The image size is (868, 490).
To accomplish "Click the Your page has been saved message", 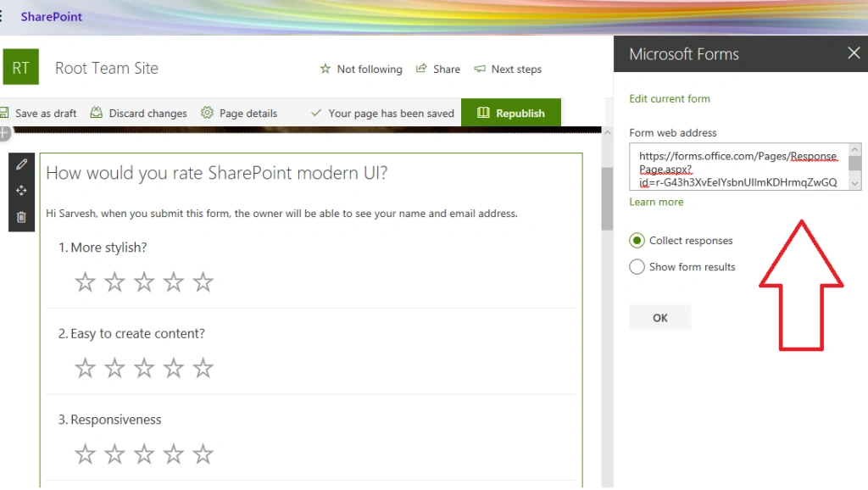I will (x=391, y=114).
